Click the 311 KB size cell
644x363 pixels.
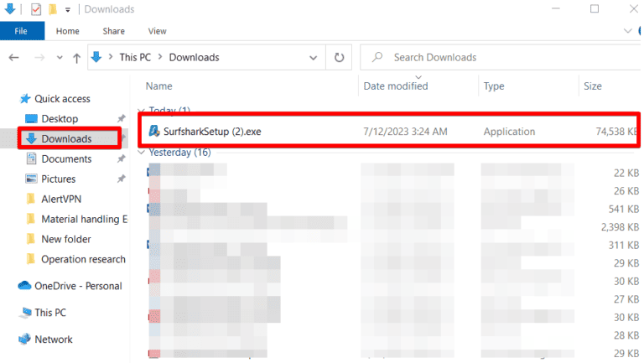(x=624, y=245)
